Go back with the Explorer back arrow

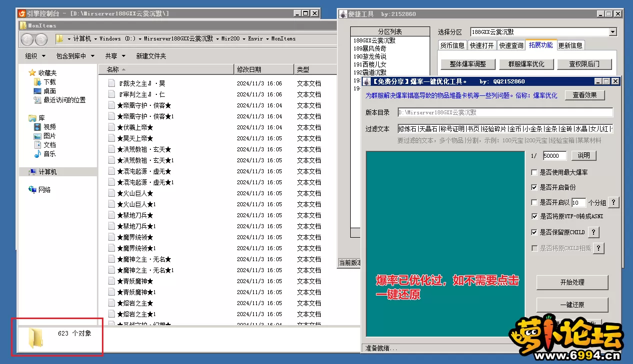[x=27, y=39]
